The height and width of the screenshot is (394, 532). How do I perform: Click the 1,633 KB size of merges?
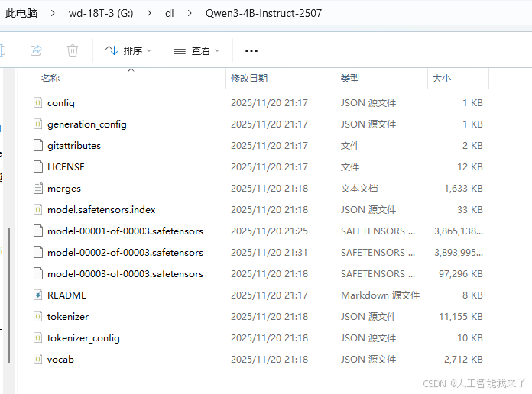(x=463, y=188)
